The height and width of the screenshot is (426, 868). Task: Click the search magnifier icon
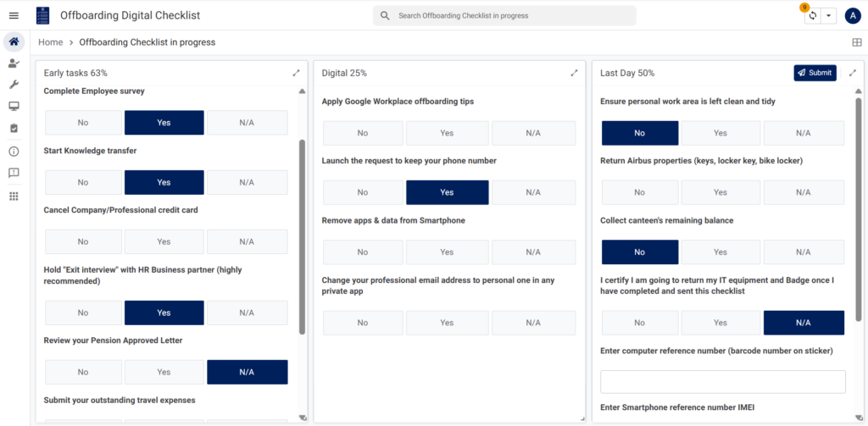pos(386,15)
